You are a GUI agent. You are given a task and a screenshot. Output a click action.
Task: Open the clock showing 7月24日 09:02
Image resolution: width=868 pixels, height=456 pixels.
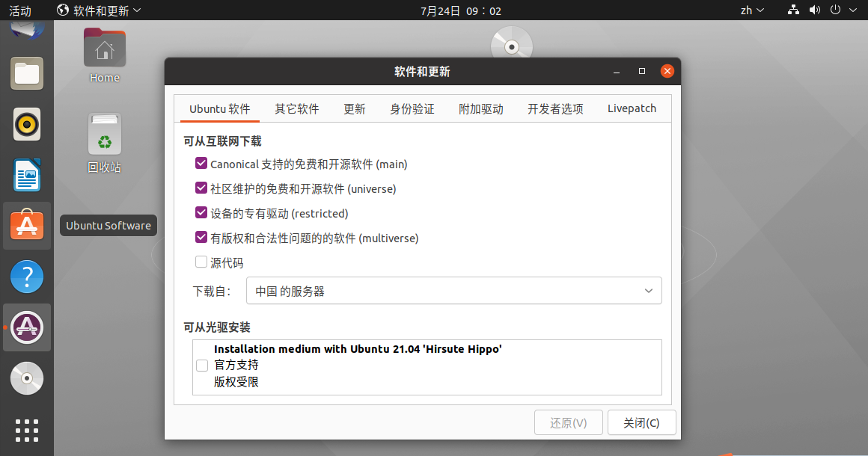pos(461,10)
